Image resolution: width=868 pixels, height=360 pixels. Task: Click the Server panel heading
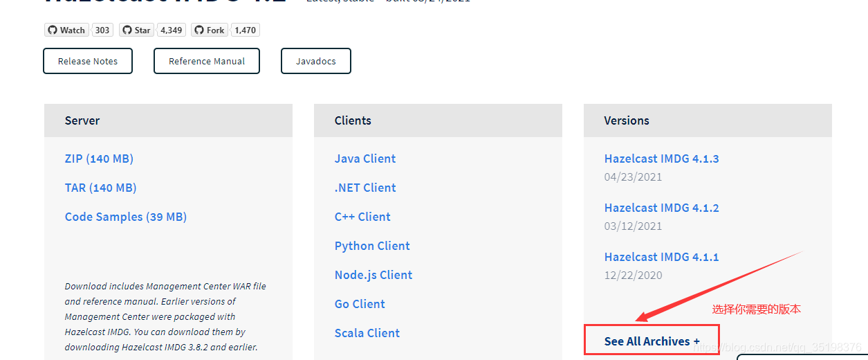click(x=82, y=120)
